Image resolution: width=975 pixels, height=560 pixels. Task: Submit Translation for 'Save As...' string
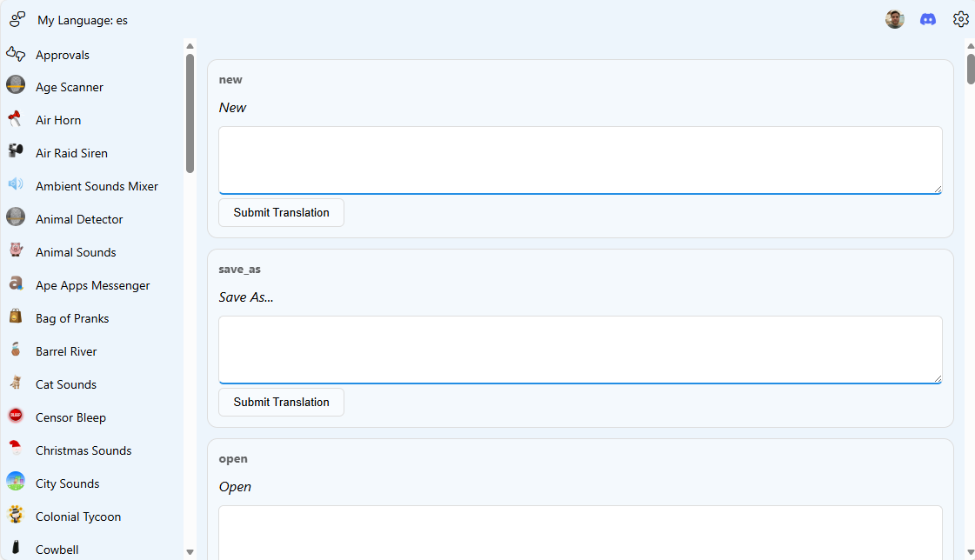tap(281, 402)
